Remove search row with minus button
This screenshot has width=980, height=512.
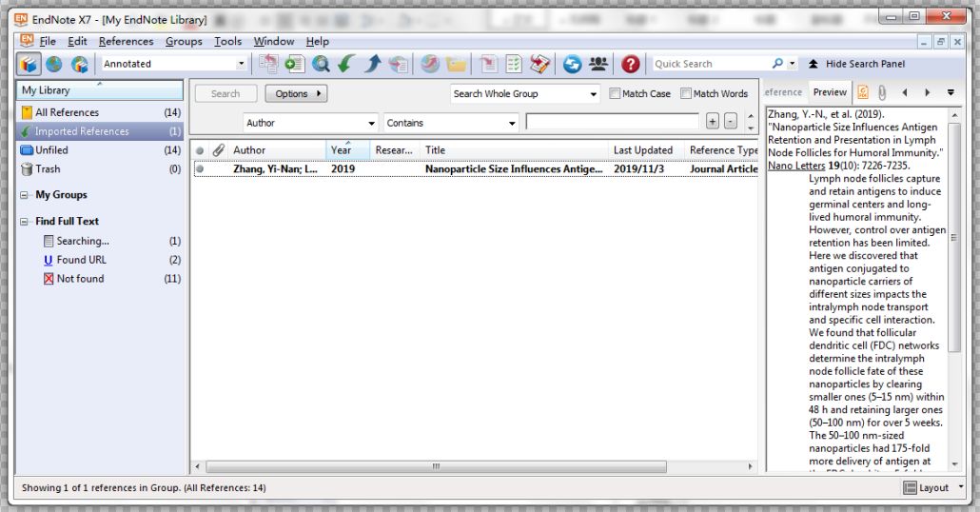click(x=731, y=121)
